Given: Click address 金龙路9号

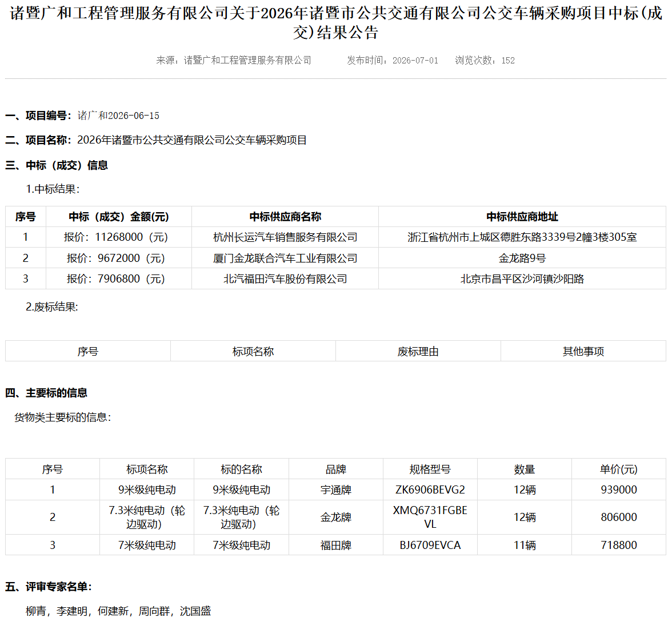Looking at the screenshot, I should pyautogui.click(x=522, y=258).
